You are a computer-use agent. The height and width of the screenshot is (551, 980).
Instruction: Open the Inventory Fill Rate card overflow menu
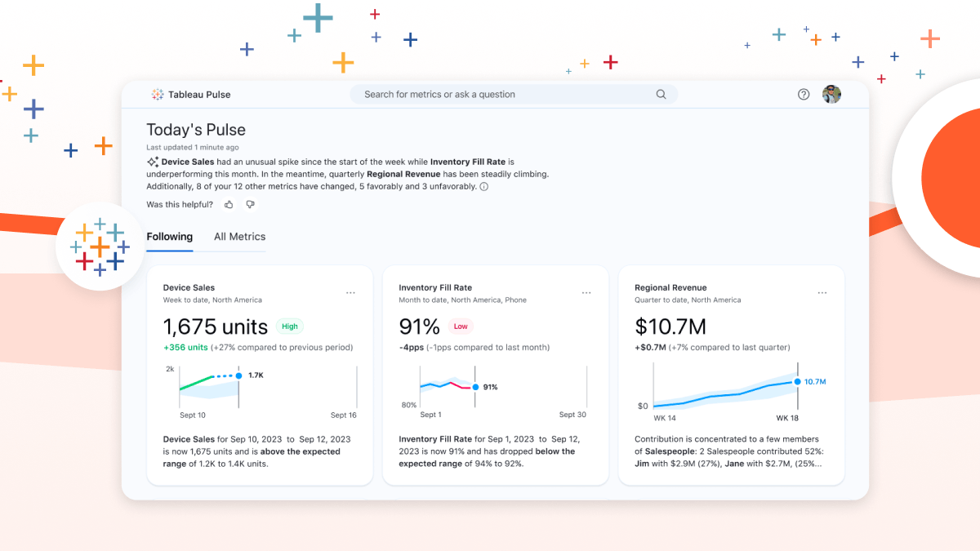coord(586,292)
